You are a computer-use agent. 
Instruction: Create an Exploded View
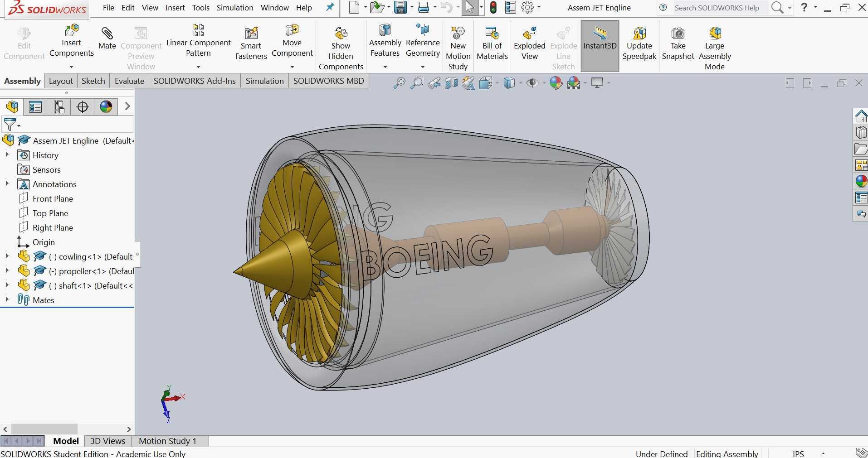(x=529, y=43)
